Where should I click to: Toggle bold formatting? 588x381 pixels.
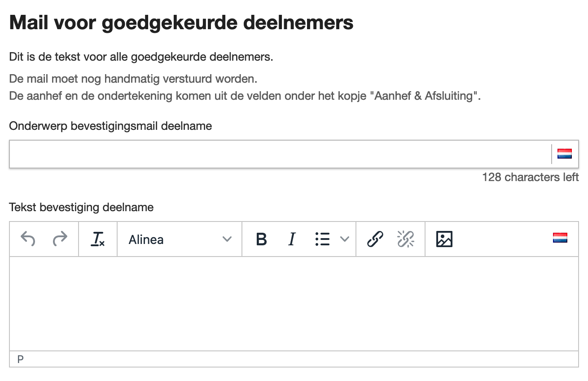261,239
